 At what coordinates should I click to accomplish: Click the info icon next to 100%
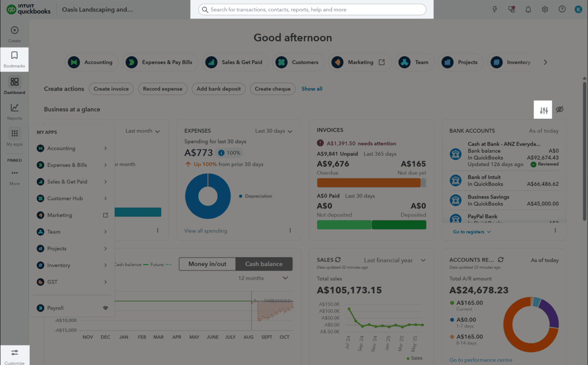(x=221, y=153)
